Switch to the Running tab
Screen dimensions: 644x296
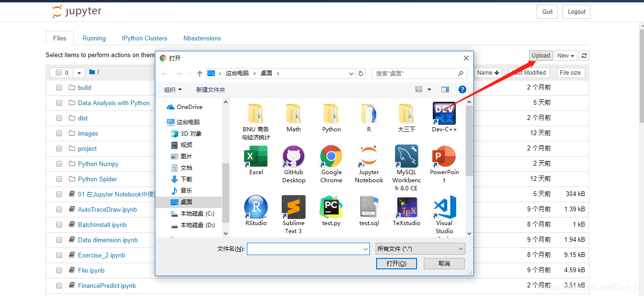coord(94,38)
